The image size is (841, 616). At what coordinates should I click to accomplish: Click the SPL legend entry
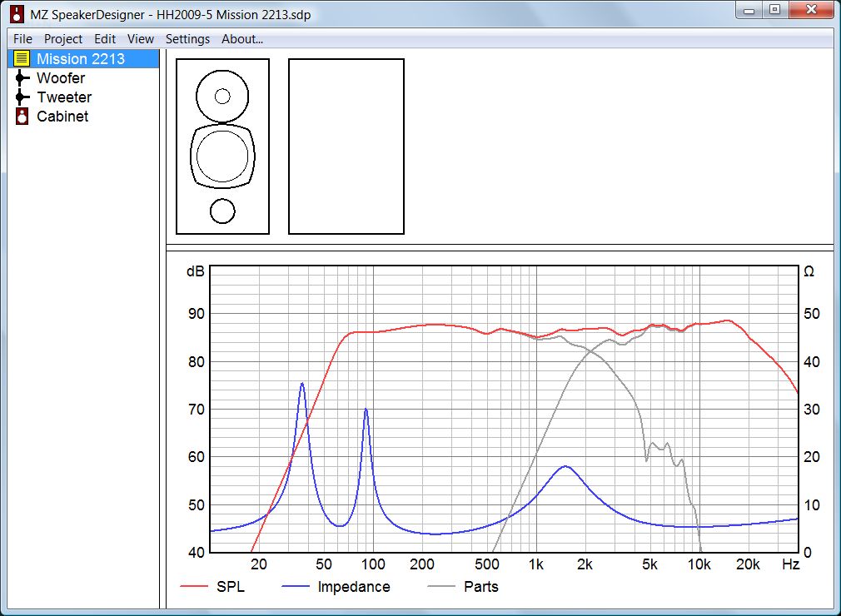pyautogui.click(x=212, y=587)
